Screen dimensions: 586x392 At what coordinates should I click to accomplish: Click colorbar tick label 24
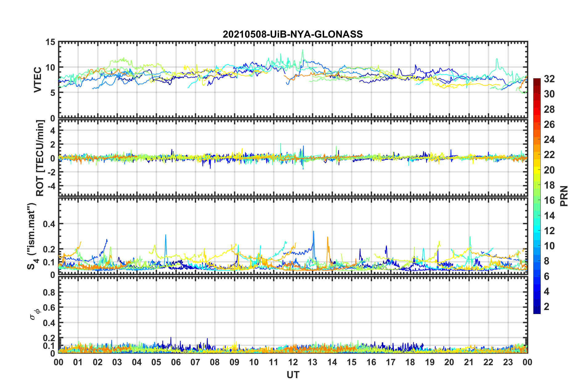549,140
